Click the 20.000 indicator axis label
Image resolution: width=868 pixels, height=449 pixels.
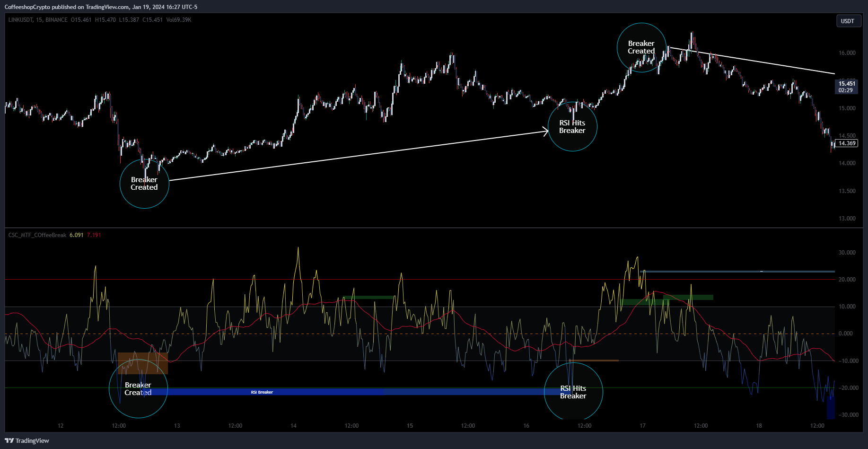coord(847,280)
